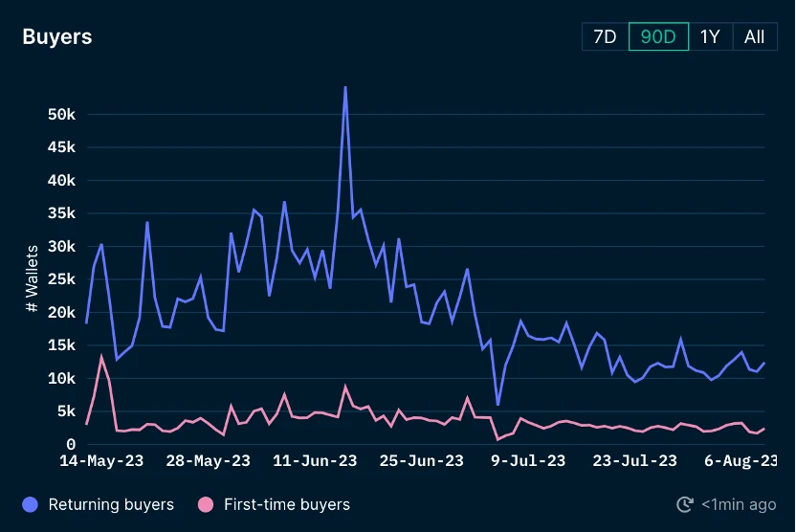This screenshot has width=796, height=532.
Task: Select the 11-Jun-23 date label
Action: [x=315, y=461]
